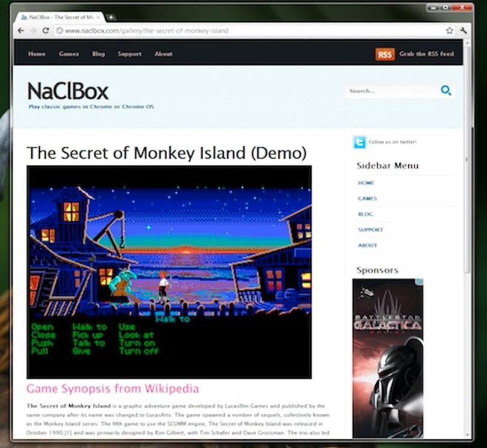
Task: Select the "Talk to" verb in the game
Action: tap(89, 343)
